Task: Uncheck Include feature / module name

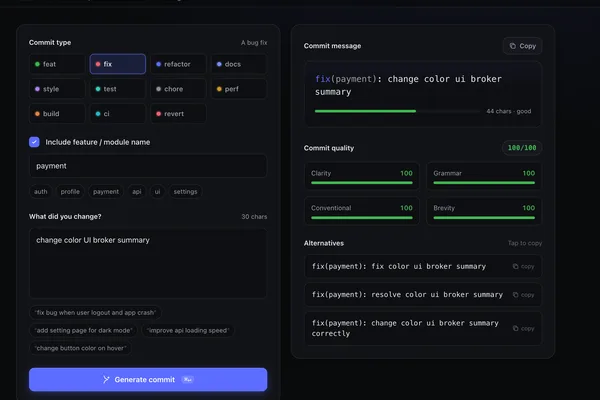Action: [34, 142]
